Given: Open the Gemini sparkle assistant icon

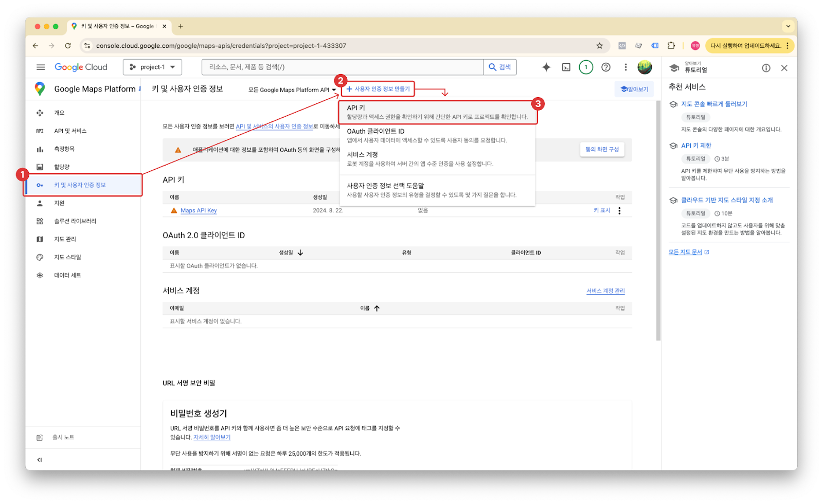Looking at the screenshot, I should point(546,67).
